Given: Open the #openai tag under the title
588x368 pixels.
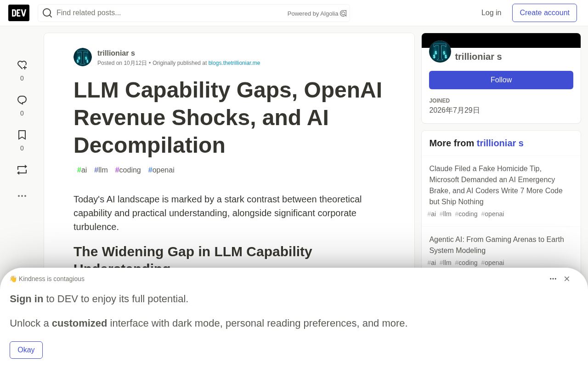Looking at the screenshot, I should pyautogui.click(x=161, y=170).
